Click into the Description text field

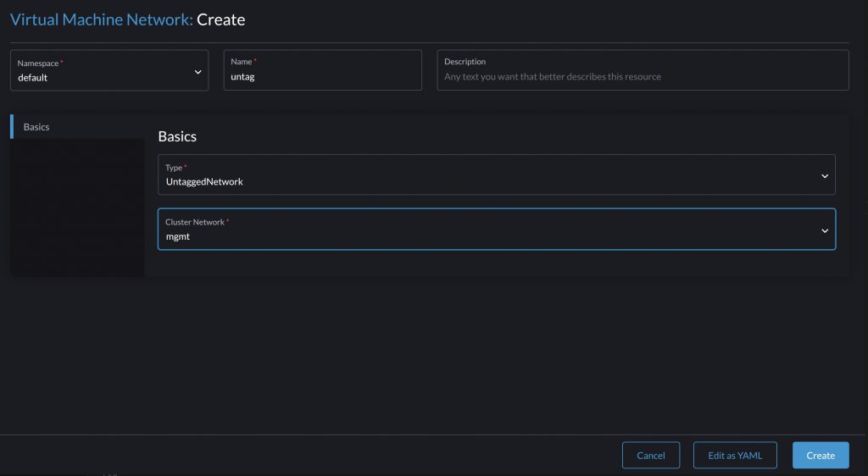(643, 77)
